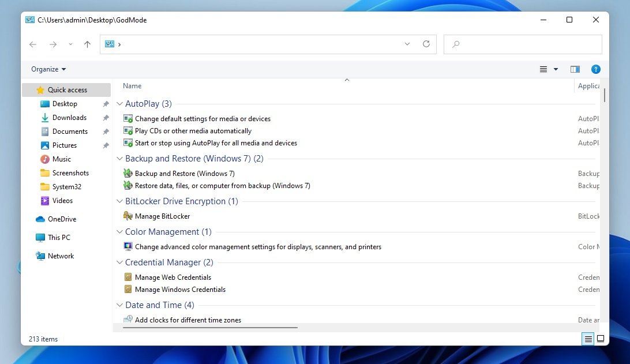This screenshot has height=364, width=630.
Task: Click the Up arrow navigation icon
Action: tap(87, 44)
